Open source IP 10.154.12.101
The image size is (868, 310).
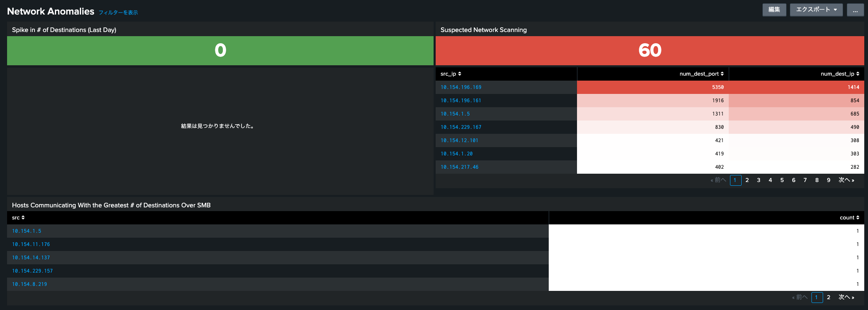coord(459,140)
